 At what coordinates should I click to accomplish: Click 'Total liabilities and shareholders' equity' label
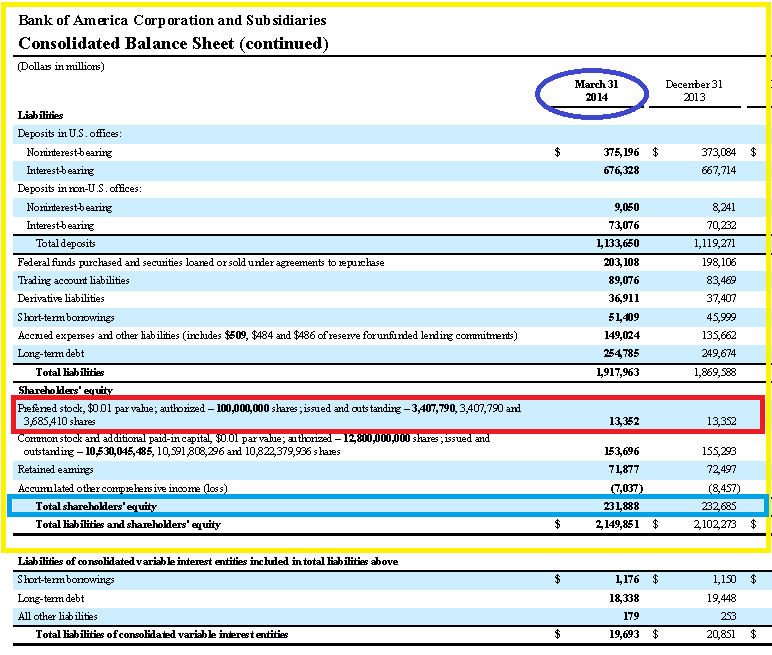click(128, 524)
